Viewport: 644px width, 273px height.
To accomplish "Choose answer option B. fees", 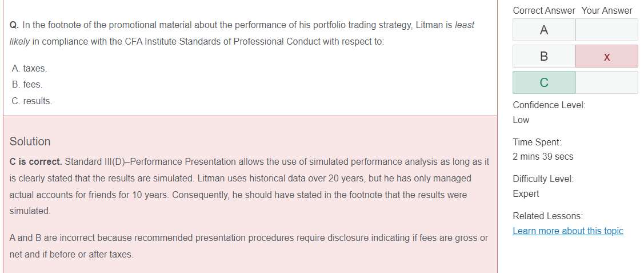I will click(27, 85).
